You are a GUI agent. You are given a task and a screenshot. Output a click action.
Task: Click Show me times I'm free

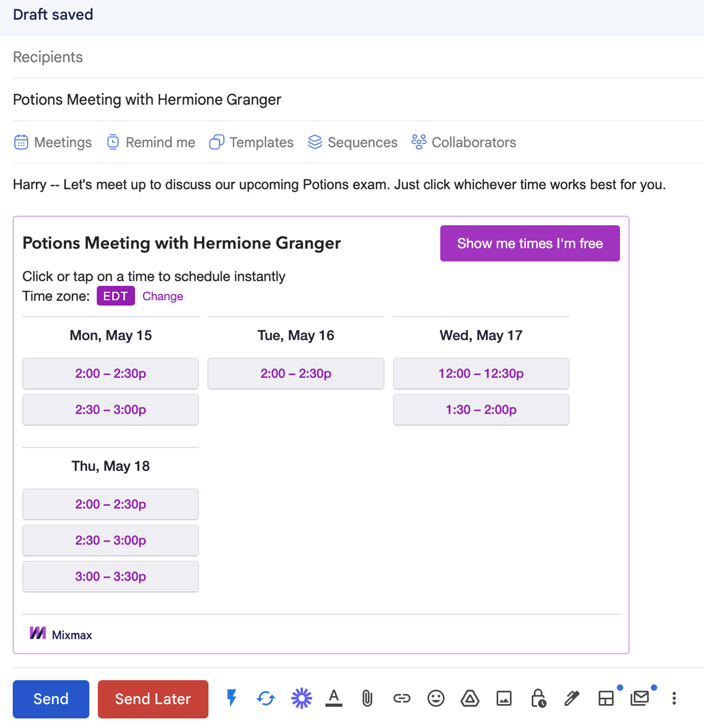pyautogui.click(x=530, y=243)
